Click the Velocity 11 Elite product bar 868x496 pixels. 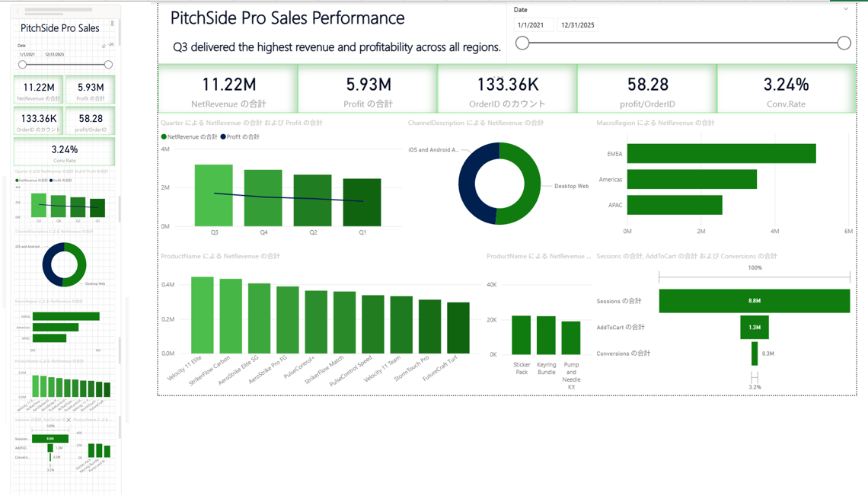[202, 315]
